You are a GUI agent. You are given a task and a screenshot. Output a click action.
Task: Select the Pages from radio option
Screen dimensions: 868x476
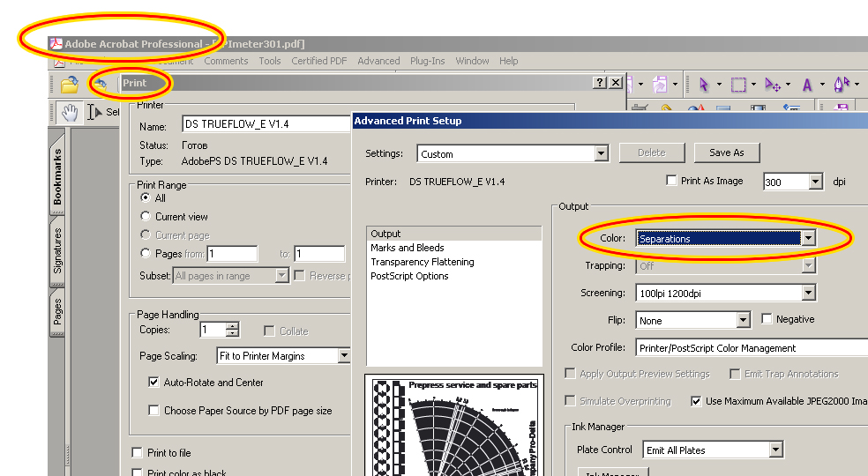pyautogui.click(x=146, y=253)
